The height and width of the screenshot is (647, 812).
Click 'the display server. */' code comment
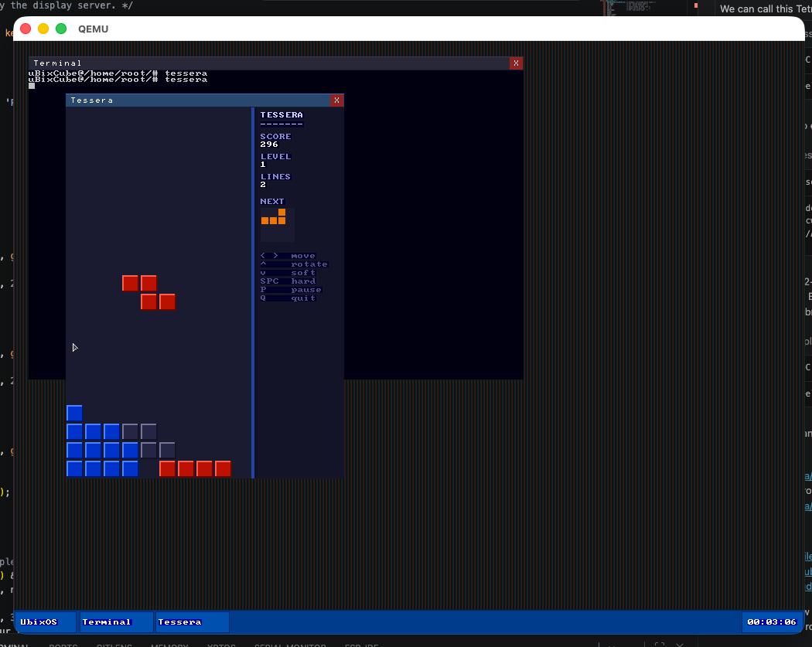pos(71,5)
